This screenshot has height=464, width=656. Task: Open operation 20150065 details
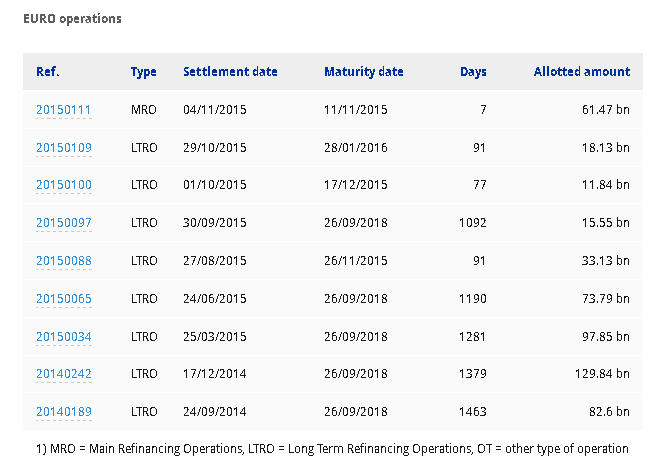[x=63, y=299]
